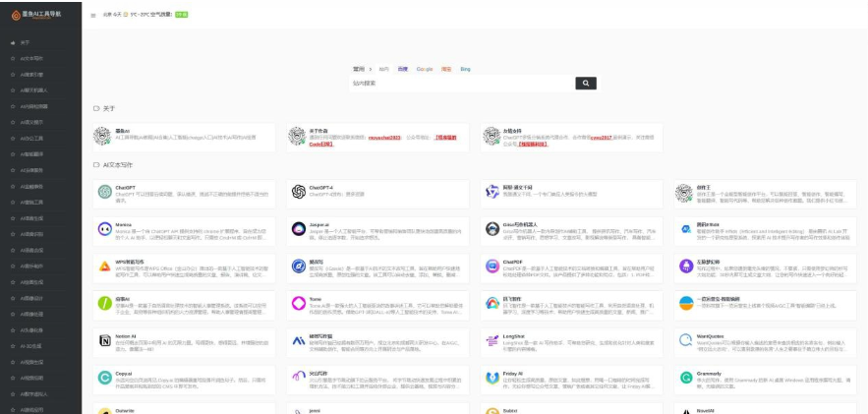The width and height of the screenshot is (868, 414).
Task: Click the red moyuchat2023 link
Action: point(383,138)
